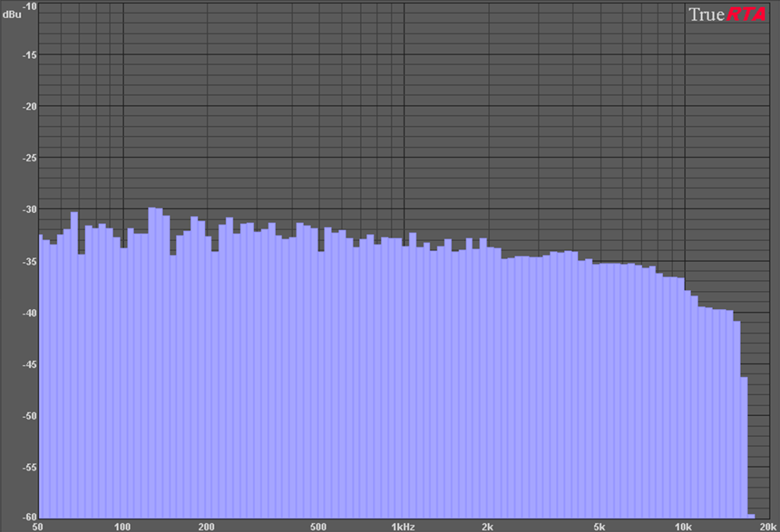Click the -30 level axis label
This screenshot has width=780, height=532.
(x=30, y=210)
